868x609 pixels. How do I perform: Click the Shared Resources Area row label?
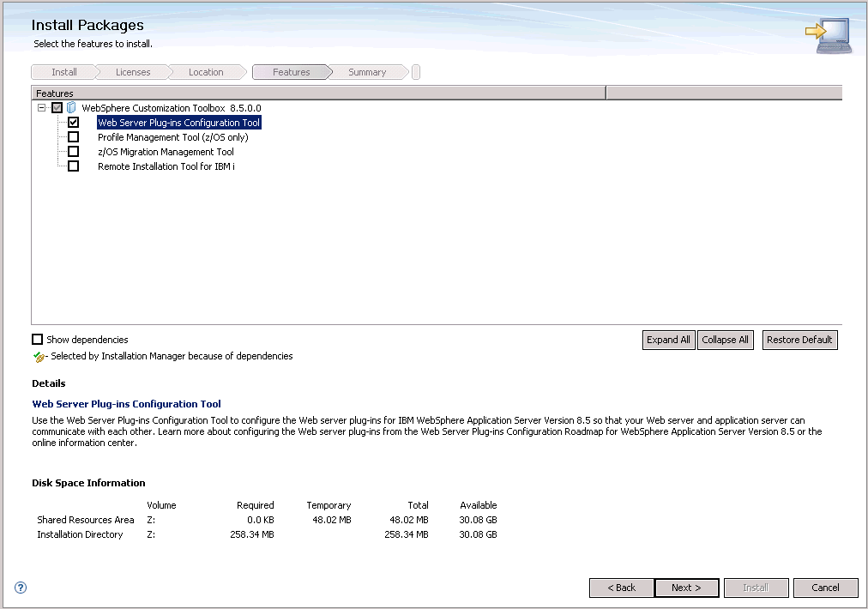[x=85, y=520]
